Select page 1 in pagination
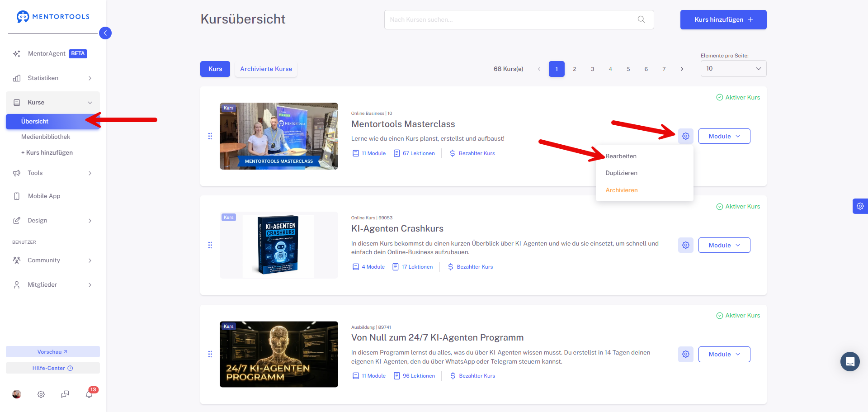 click(557, 69)
